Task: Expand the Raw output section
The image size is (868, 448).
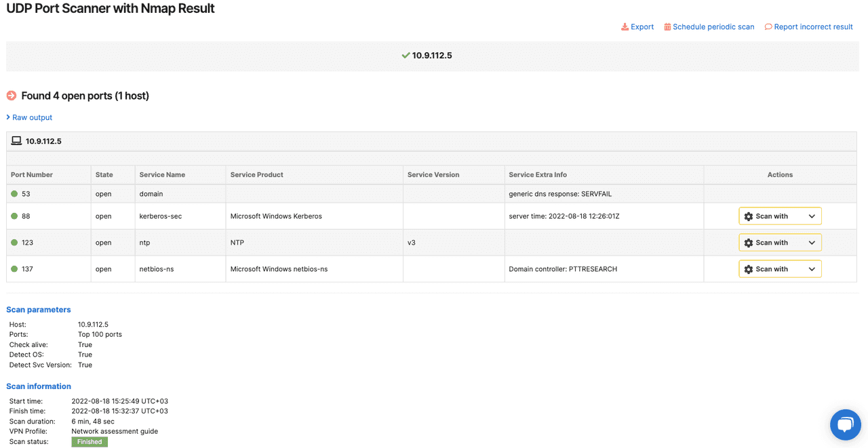Action: click(31, 117)
